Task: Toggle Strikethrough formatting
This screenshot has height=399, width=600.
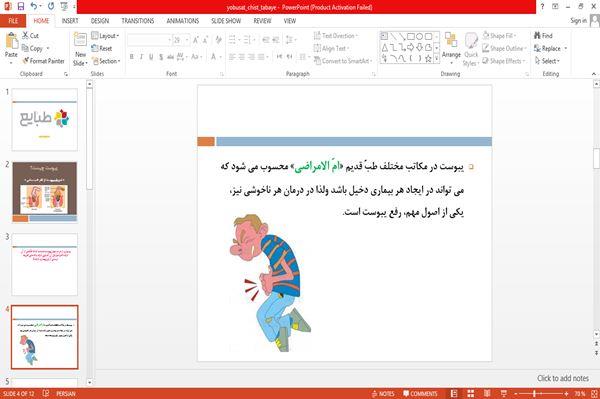Action: click(171, 57)
